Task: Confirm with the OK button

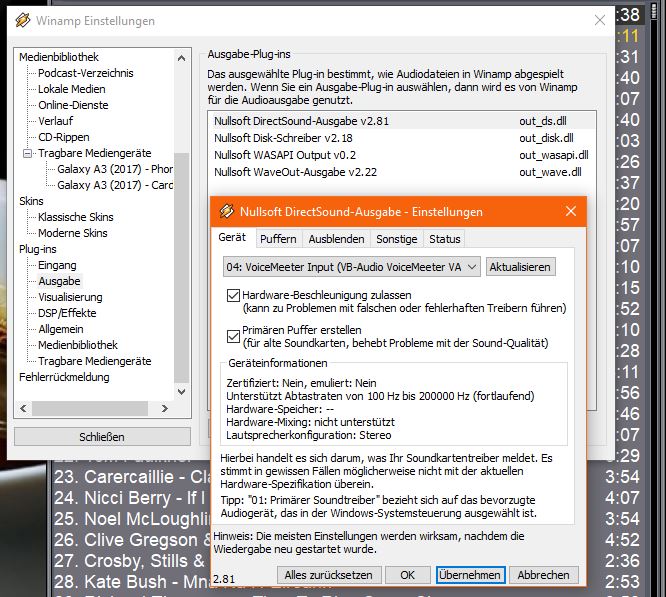Action: 407,575
